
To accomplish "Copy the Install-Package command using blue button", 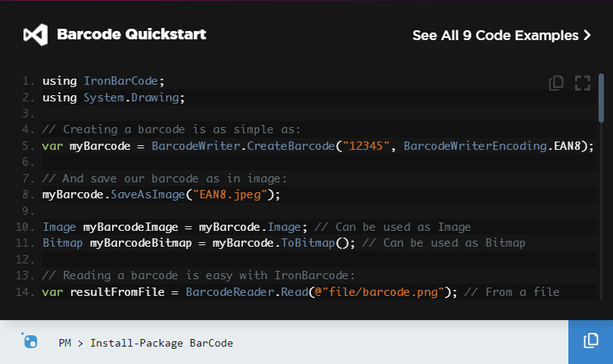I will click(x=591, y=342).
